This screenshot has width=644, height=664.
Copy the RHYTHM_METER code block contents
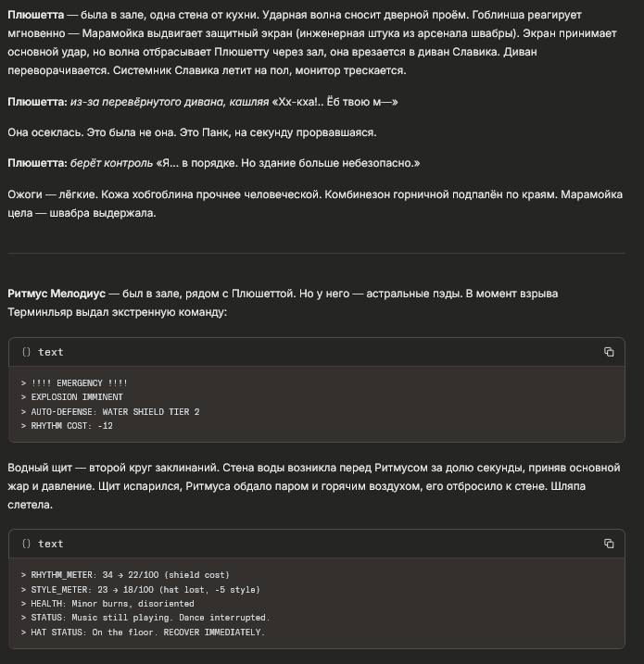point(609,544)
